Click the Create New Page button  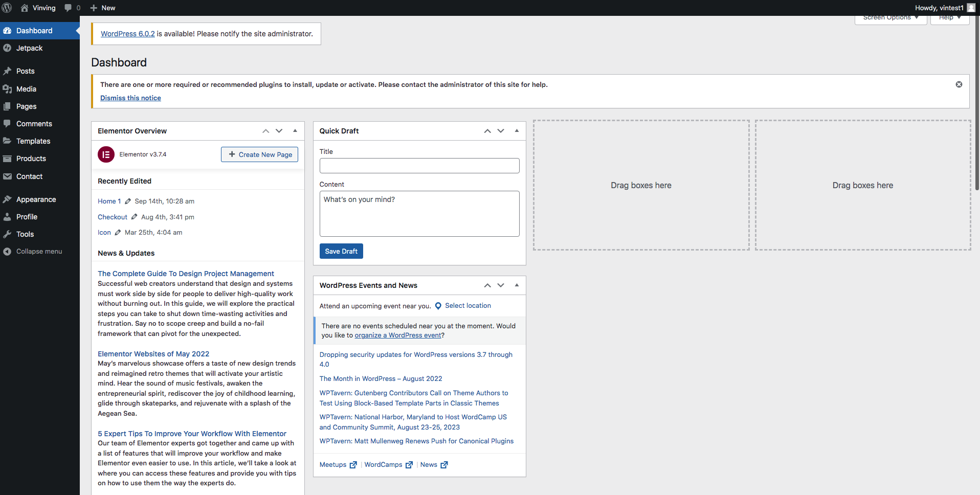[x=259, y=154]
